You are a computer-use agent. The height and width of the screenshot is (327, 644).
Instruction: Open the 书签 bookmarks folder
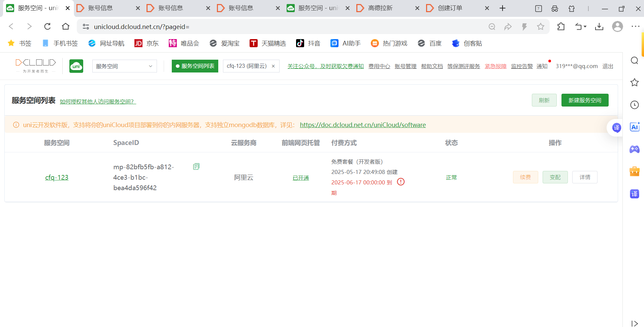(20, 43)
